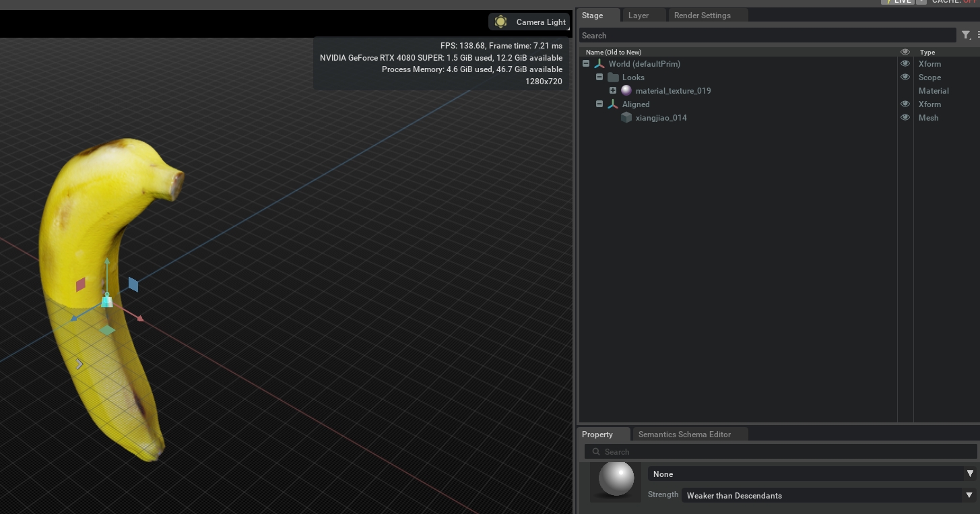
Task: Open the Strength dropdown showing Weaker than Descendants
Action: (x=970, y=495)
